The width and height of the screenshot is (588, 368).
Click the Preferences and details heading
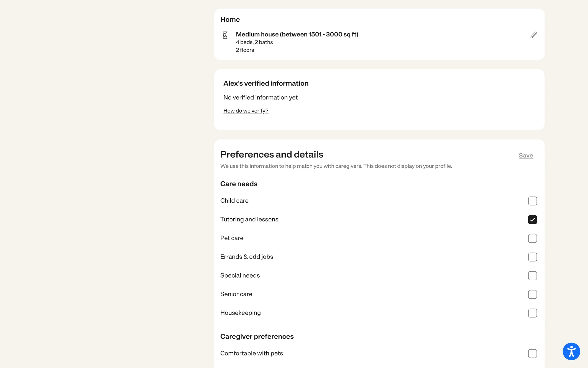click(x=272, y=154)
